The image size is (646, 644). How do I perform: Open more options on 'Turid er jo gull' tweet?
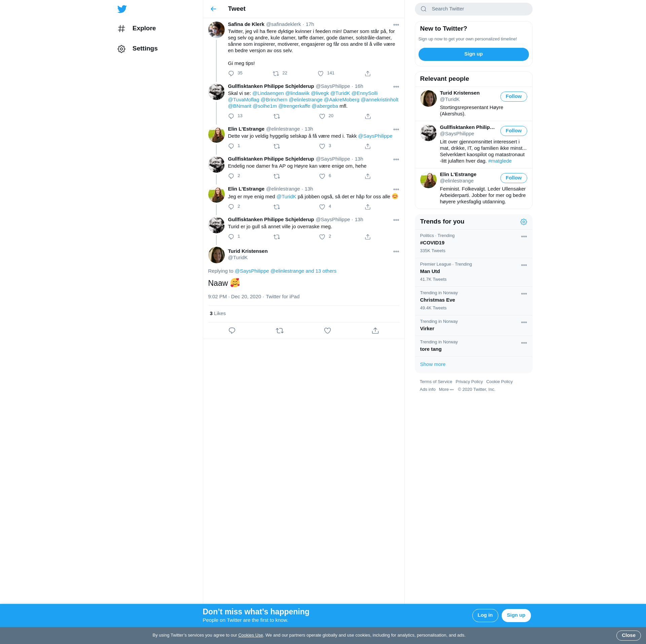(396, 220)
